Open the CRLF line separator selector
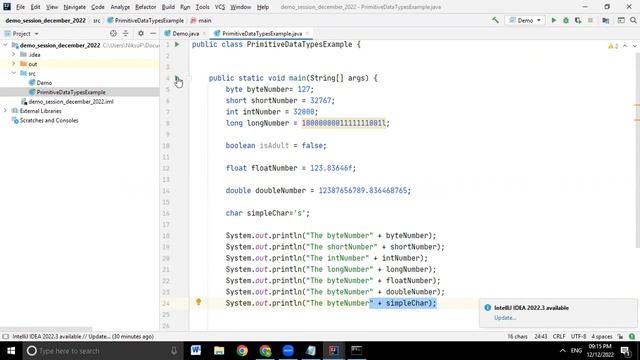 pos(559,336)
